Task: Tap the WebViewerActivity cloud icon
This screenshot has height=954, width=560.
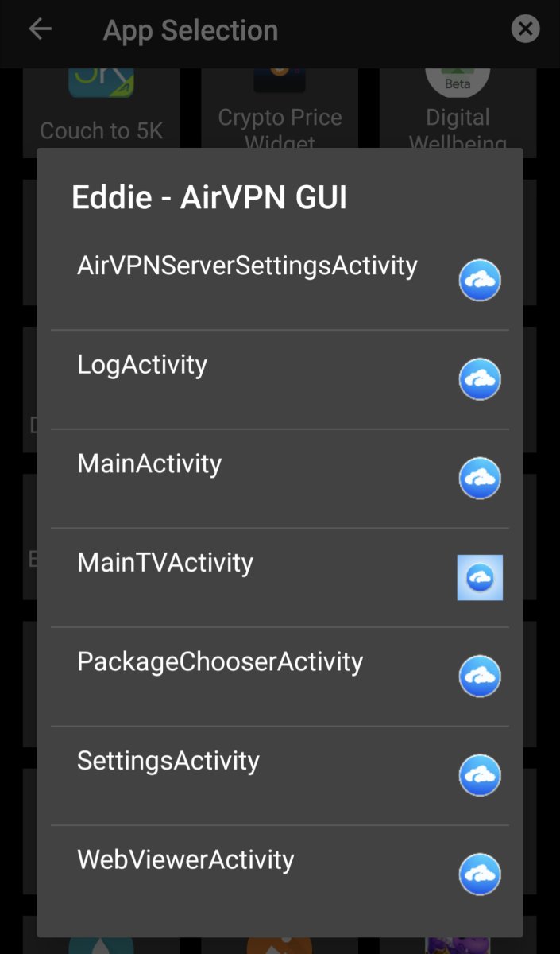Action: point(480,874)
